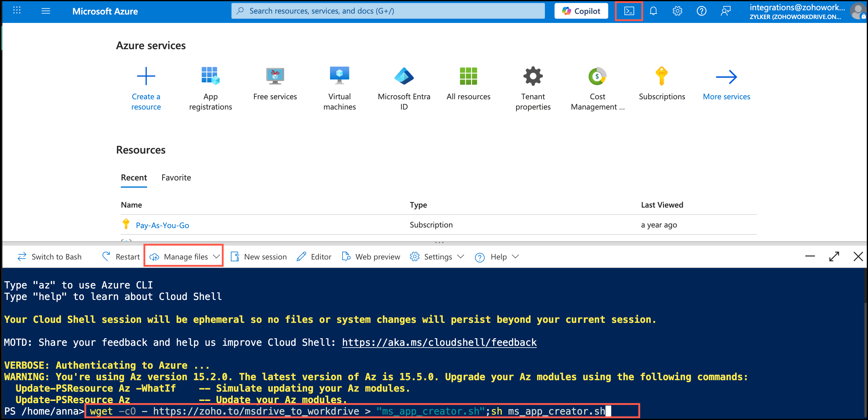Select the Recent resources tab
Image resolution: width=868 pixels, height=420 pixels.
pyautogui.click(x=134, y=177)
